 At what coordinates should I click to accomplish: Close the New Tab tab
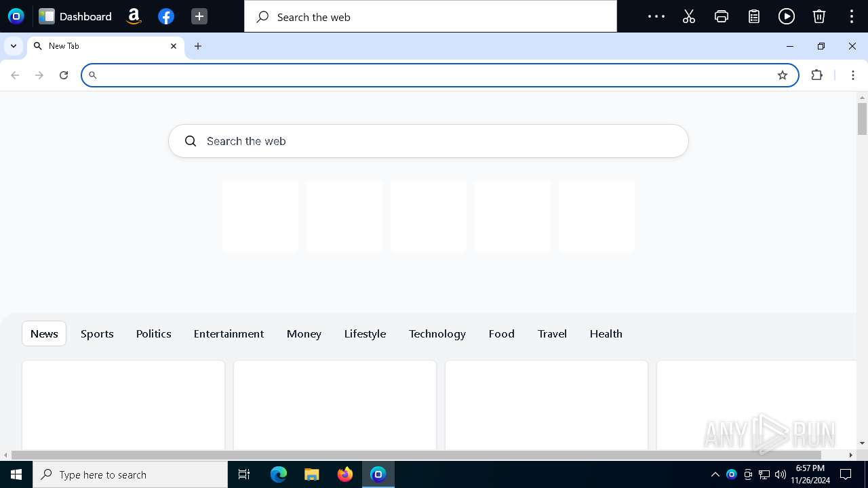(x=174, y=46)
